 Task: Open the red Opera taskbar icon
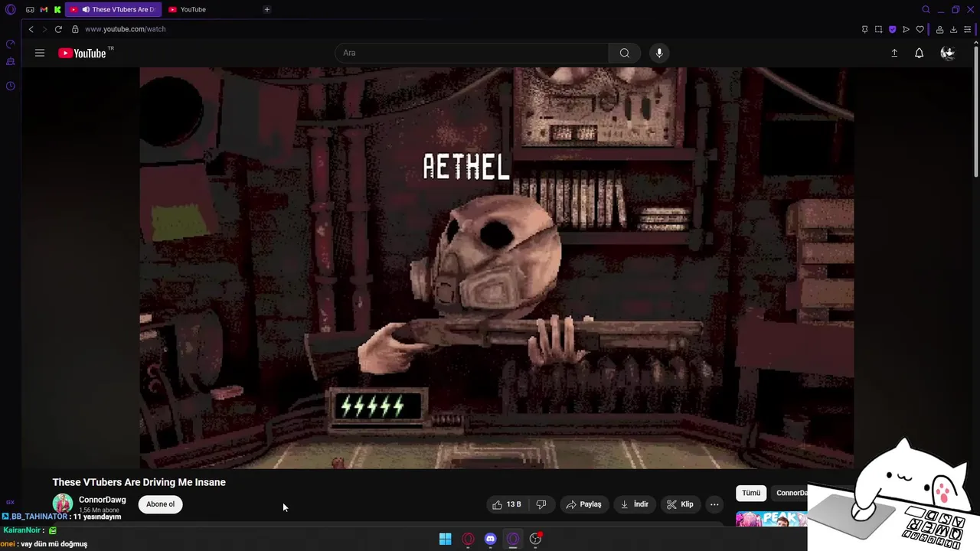point(468,539)
